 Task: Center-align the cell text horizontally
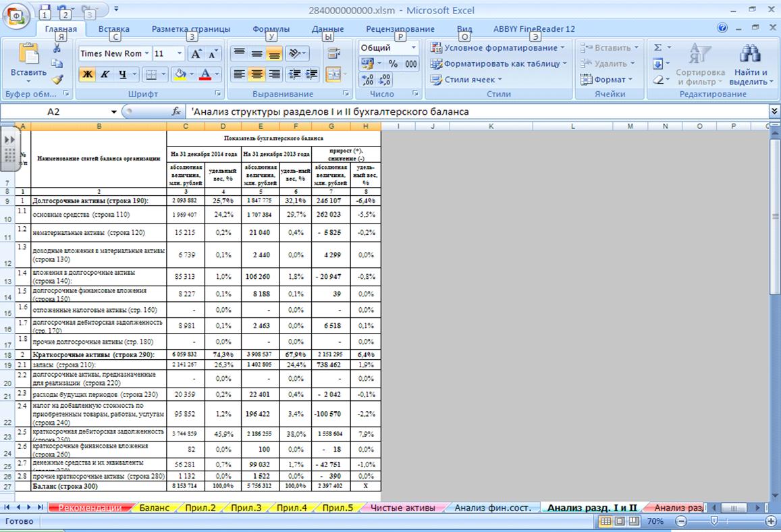click(256, 74)
